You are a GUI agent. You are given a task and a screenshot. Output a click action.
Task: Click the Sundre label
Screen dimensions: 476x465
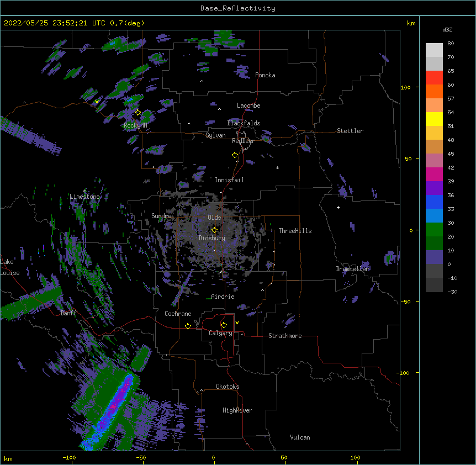click(161, 216)
